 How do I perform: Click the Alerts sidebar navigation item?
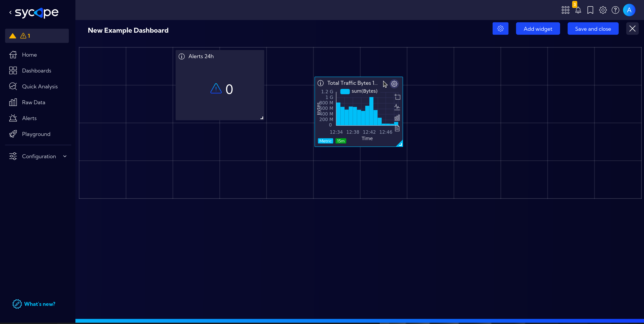(x=29, y=118)
